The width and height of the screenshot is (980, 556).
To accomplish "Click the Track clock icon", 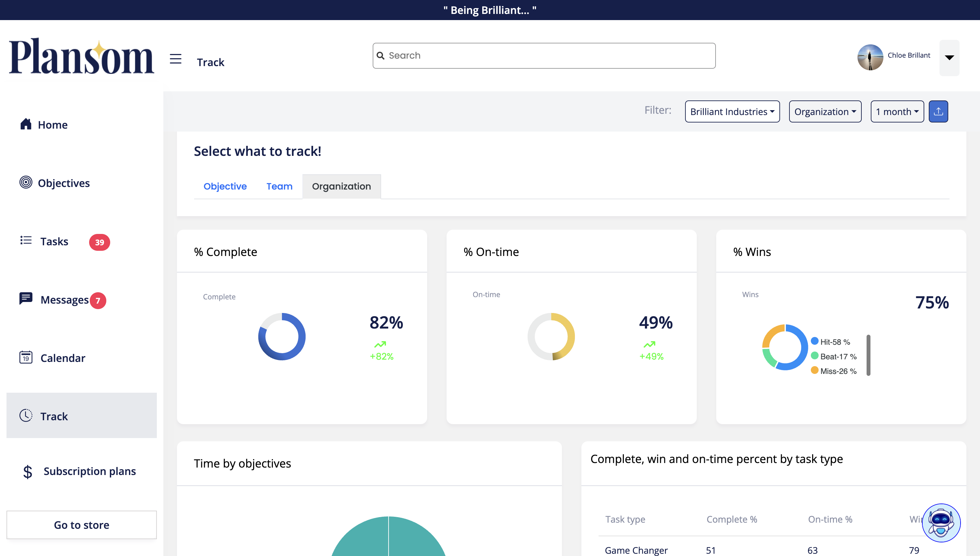I will tap(26, 415).
